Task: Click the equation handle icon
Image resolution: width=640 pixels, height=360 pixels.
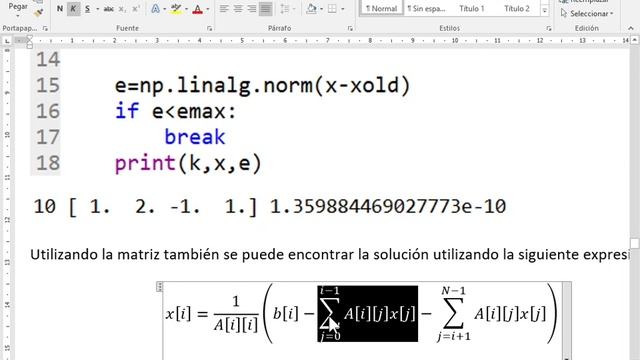Action: (160, 287)
